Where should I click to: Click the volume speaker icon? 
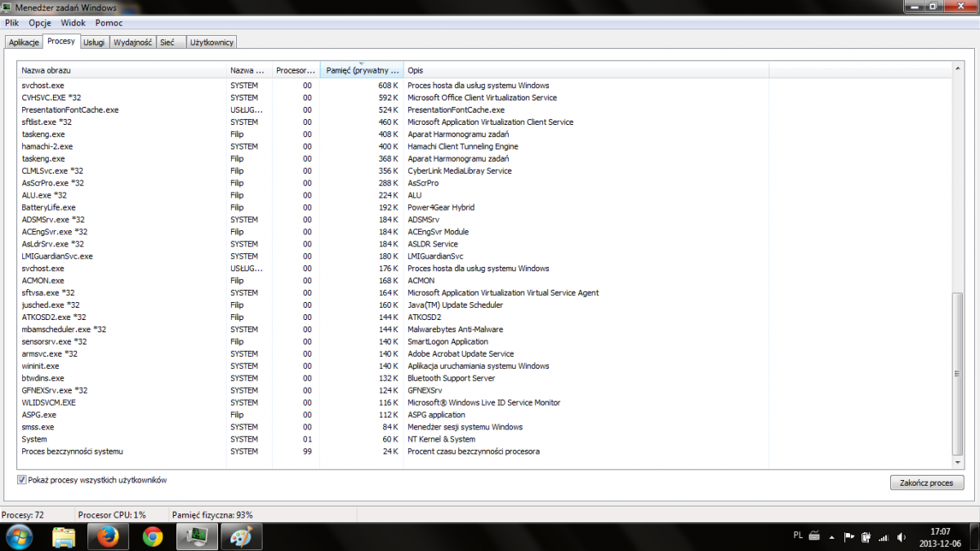pos(900,537)
